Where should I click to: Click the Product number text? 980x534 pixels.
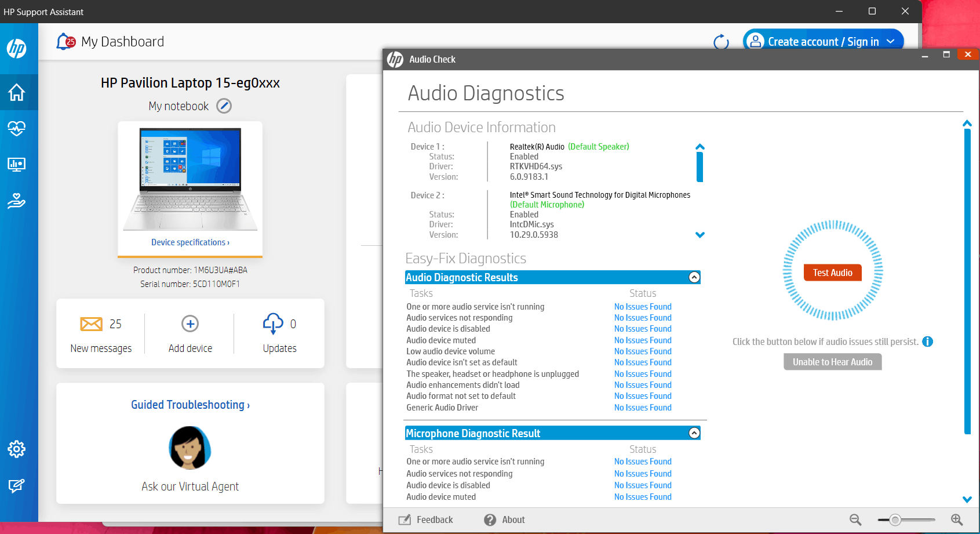point(190,270)
